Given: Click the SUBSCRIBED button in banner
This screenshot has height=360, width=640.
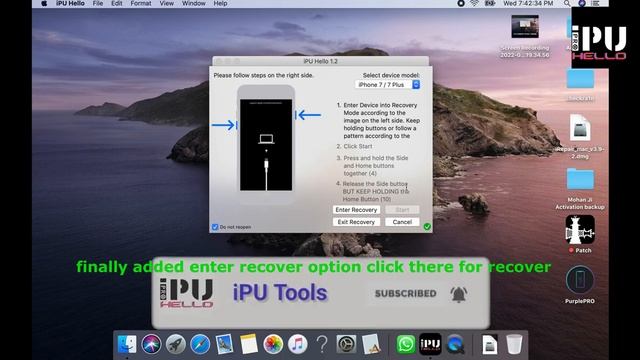Looking at the screenshot, I should pos(405,293).
